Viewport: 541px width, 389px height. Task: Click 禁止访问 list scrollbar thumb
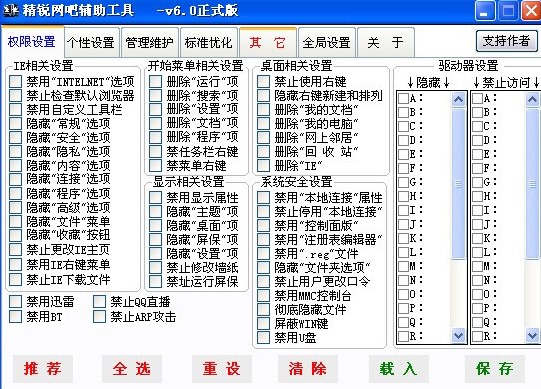pos(532,184)
